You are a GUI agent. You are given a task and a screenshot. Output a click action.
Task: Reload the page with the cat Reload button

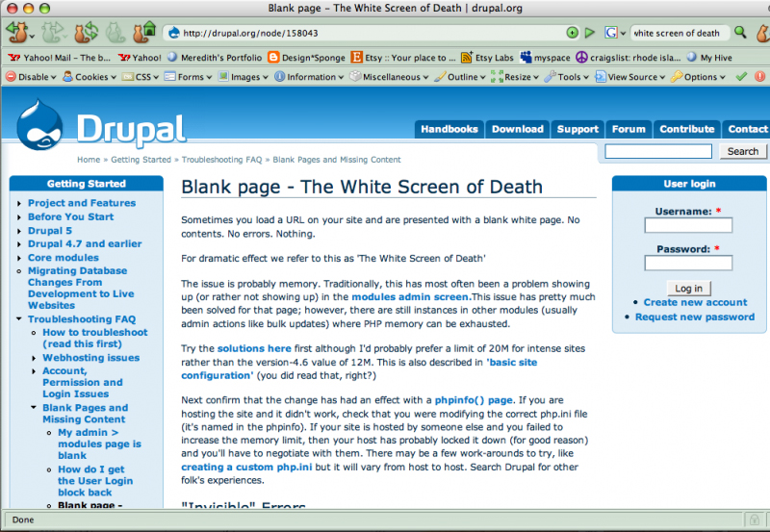click(x=86, y=33)
